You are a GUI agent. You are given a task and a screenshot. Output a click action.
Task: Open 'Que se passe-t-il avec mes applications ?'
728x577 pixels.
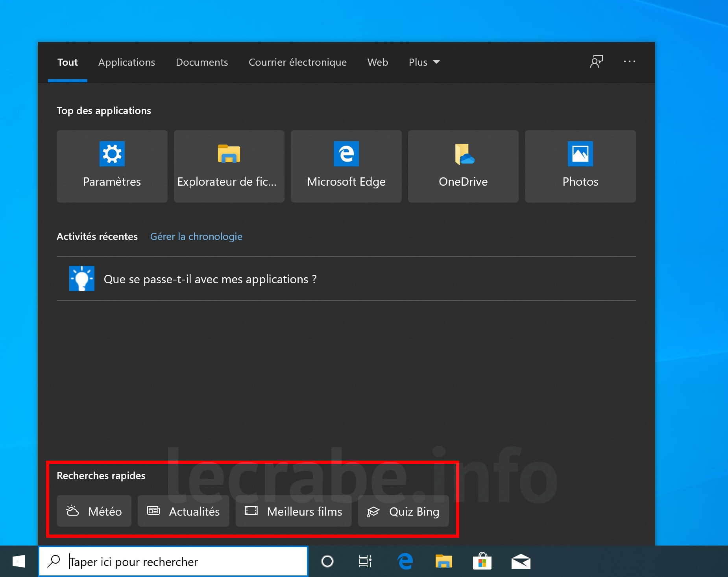click(x=346, y=278)
